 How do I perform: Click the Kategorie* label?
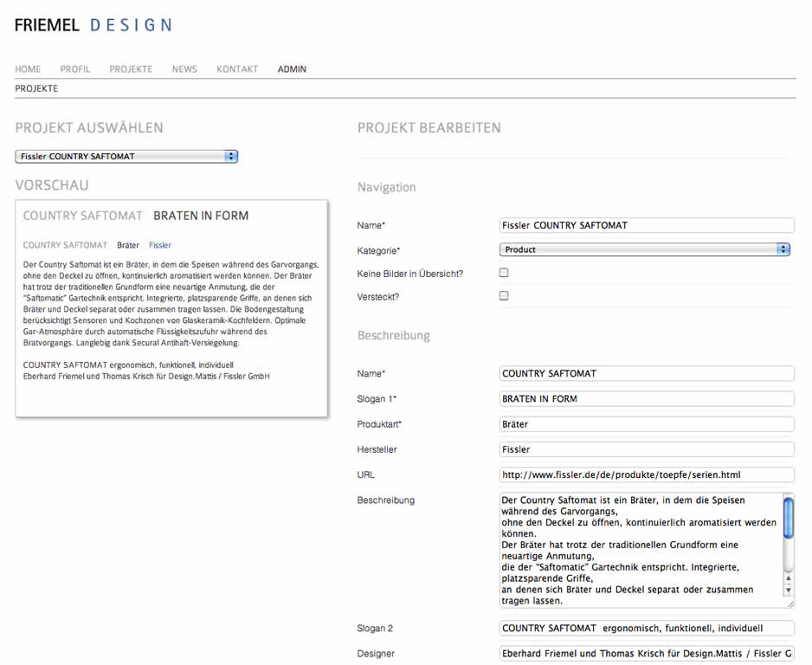(378, 250)
